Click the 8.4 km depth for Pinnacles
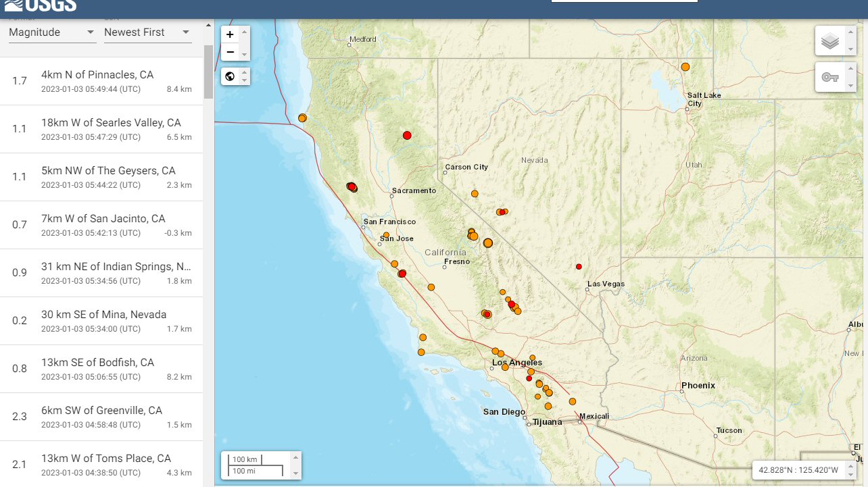Screen dimensions: 868x487 pos(179,89)
